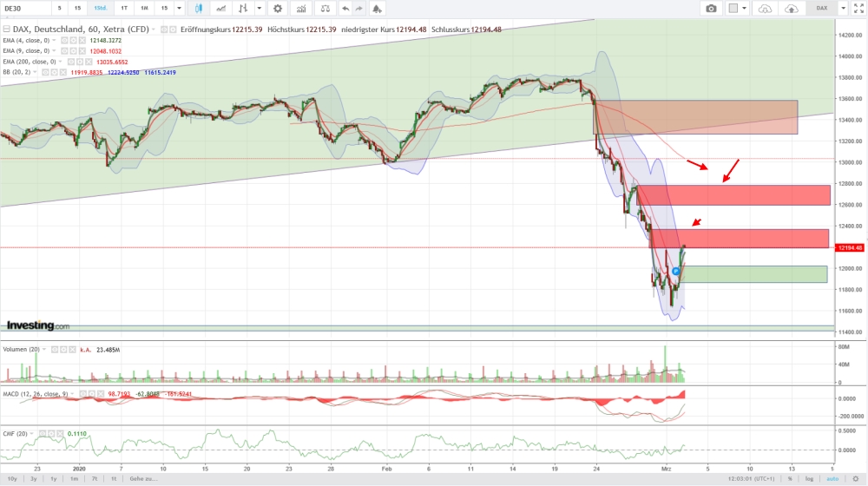Set range to 7t
The height and width of the screenshot is (486, 868).
click(94, 479)
